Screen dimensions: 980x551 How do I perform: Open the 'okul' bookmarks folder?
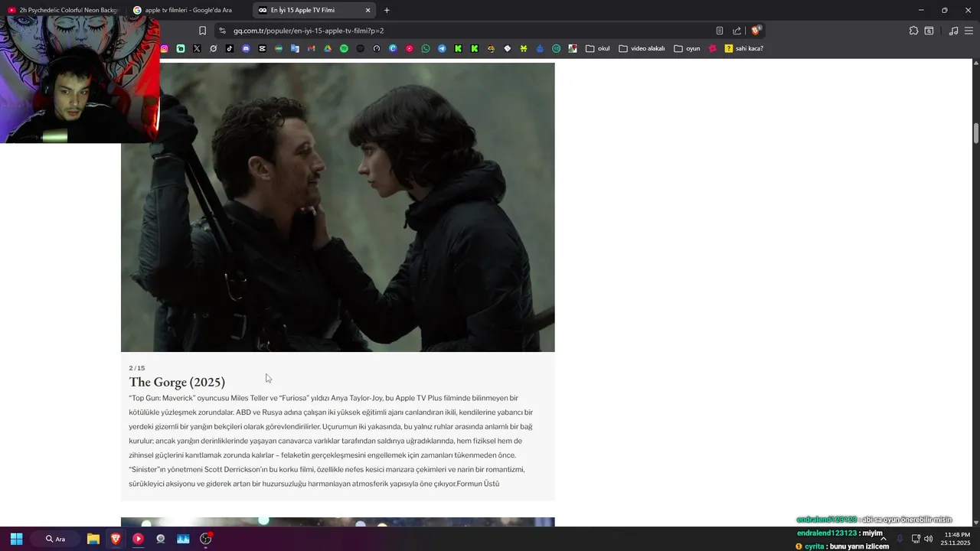click(x=597, y=48)
